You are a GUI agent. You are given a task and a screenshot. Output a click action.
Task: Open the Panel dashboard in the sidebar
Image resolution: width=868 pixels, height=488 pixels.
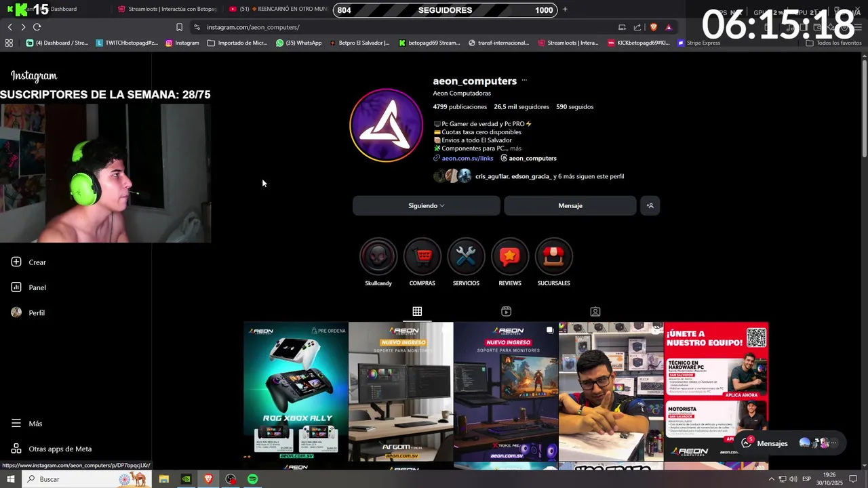pos(28,287)
